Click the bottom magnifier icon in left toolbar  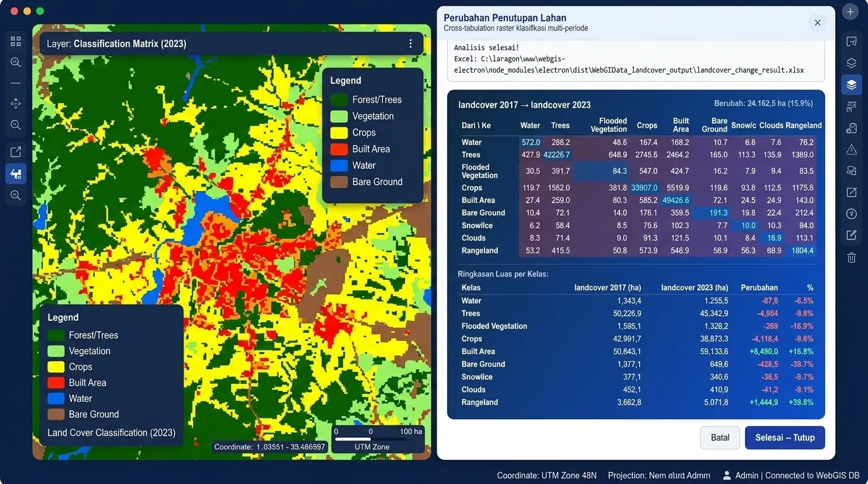click(16, 196)
